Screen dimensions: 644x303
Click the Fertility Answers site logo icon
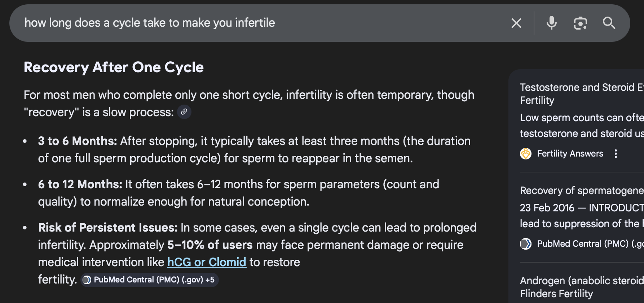coord(526,154)
